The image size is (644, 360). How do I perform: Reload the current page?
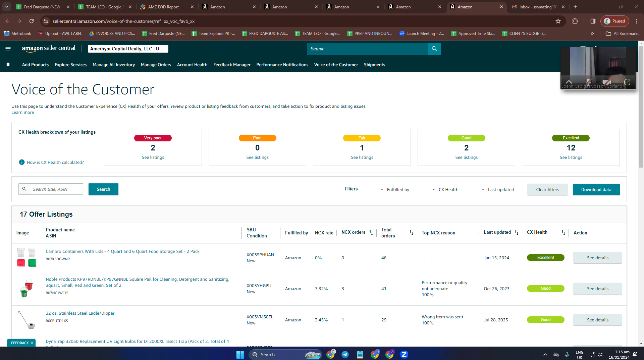(x=32, y=21)
